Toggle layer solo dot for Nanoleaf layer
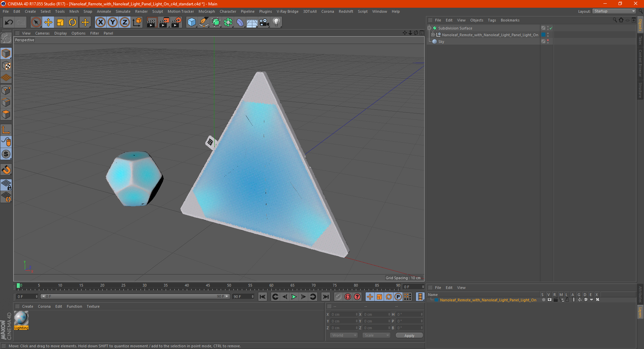Screen dimensions: 644x349 click(x=543, y=300)
